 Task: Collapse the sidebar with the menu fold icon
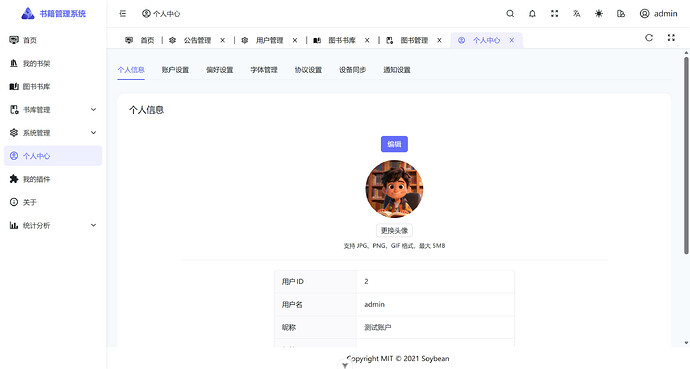coord(123,14)
